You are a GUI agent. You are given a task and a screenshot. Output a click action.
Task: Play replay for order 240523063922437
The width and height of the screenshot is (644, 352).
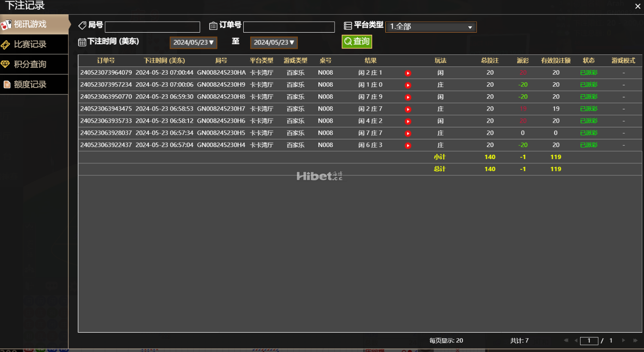(408, 145)
